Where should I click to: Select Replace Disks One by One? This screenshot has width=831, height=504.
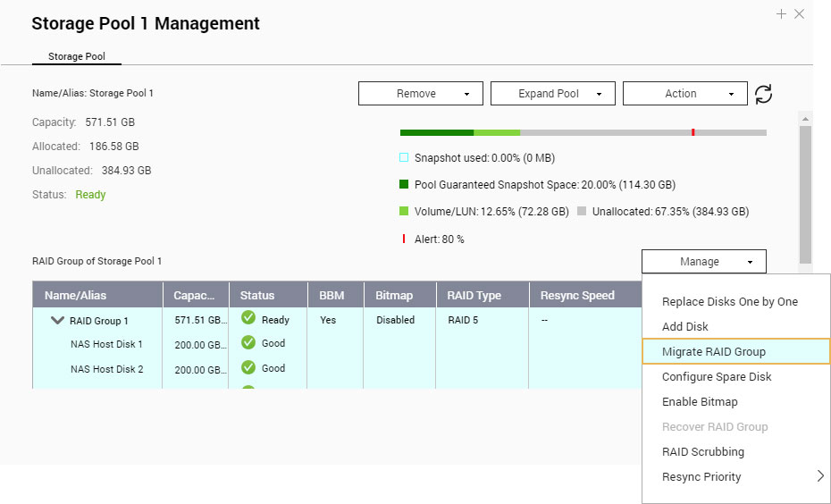point(729,302)
